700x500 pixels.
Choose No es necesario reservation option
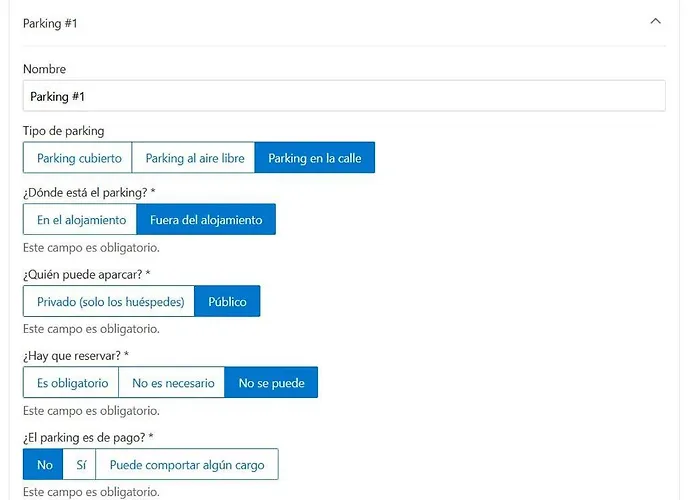[172, 383]
